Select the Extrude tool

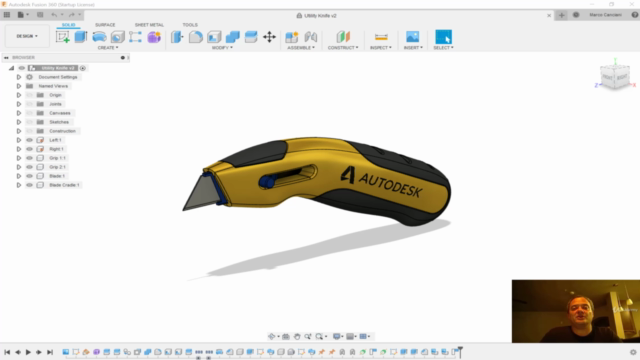(81, 37)
